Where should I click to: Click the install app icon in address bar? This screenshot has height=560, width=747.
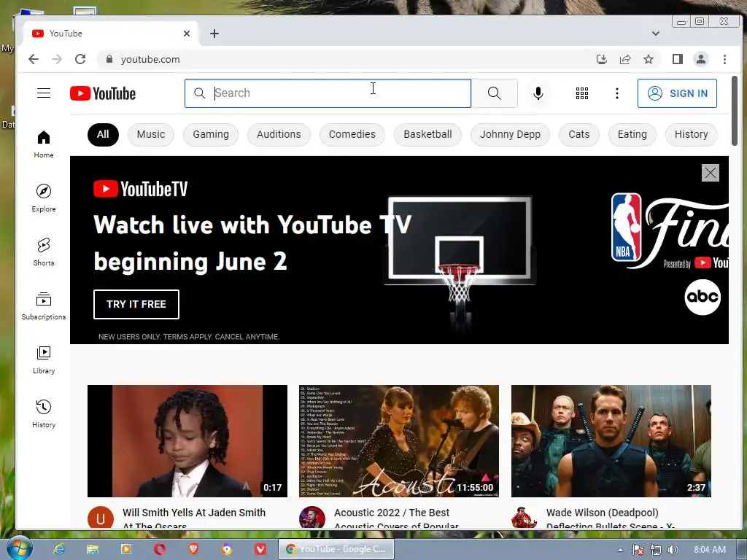(x=602, y=59)
